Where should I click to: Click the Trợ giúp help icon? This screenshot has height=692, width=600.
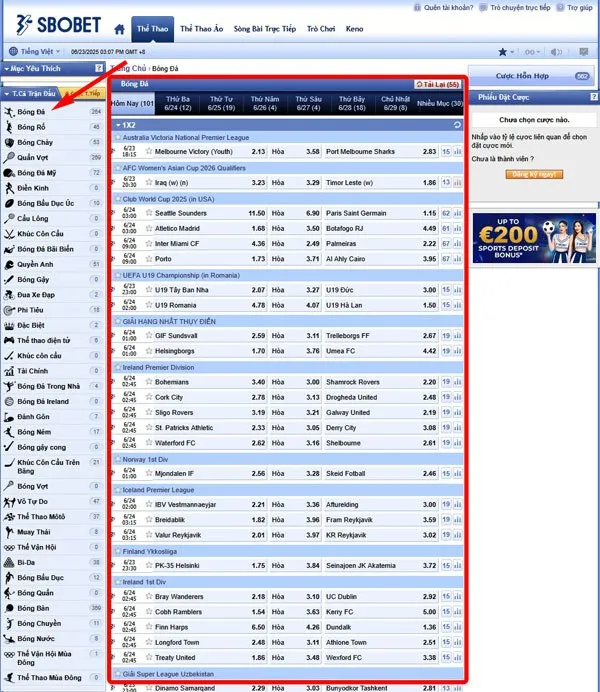pyautogui.click(x=560, y=8)
